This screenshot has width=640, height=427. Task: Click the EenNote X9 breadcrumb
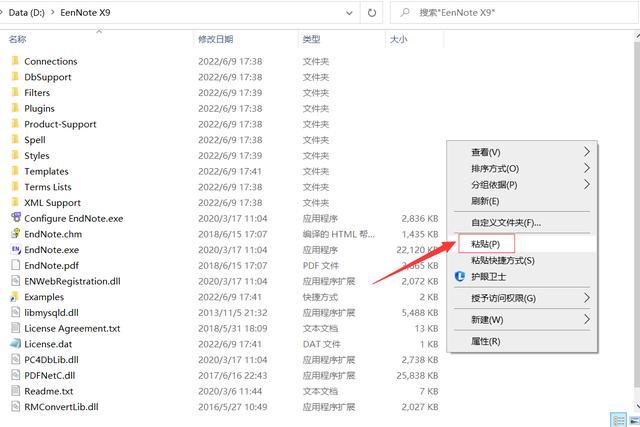tap(85, 13)
